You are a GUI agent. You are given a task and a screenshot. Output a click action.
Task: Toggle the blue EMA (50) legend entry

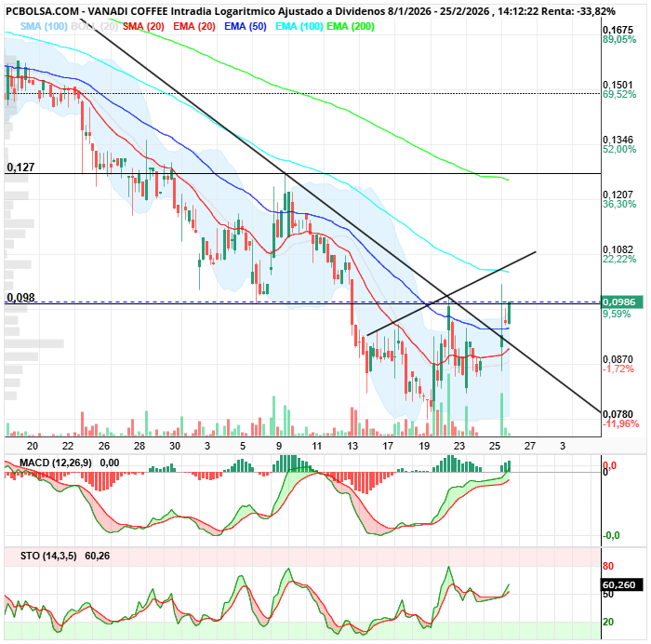[x=245, y=26]
